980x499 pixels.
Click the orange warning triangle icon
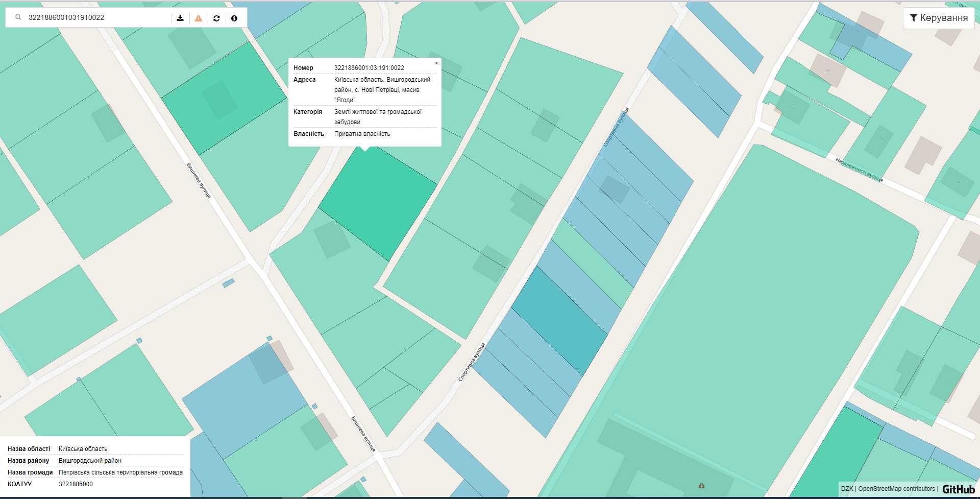(x=199, y=18)
